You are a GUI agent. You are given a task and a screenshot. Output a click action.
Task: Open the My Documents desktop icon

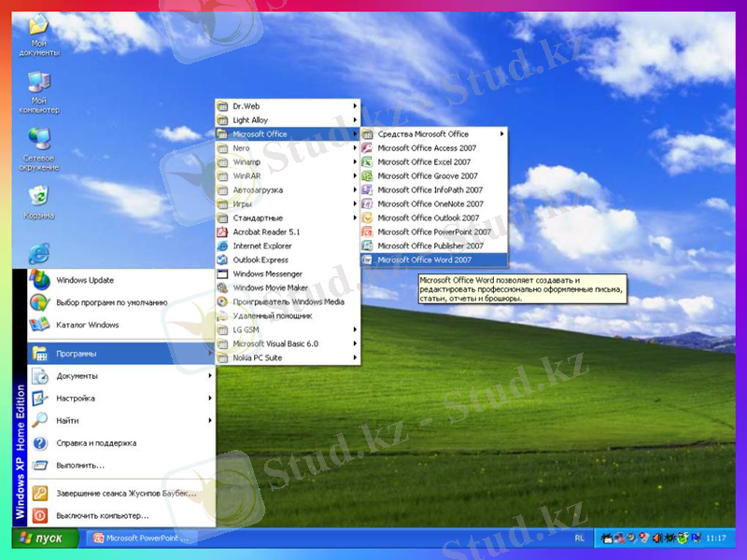pos(38,28)
